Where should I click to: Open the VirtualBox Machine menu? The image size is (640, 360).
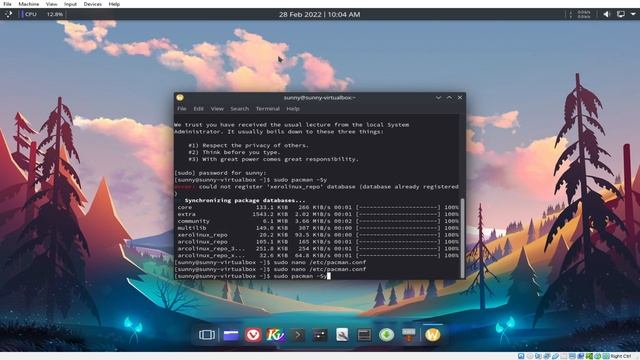pyautogui.click(x=29, y=4)
